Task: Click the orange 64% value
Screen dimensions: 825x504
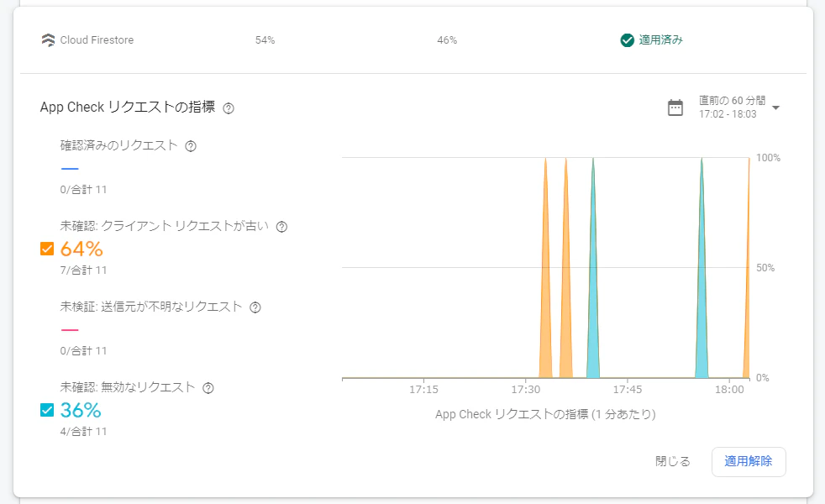Action: click(x=81, y=249)
